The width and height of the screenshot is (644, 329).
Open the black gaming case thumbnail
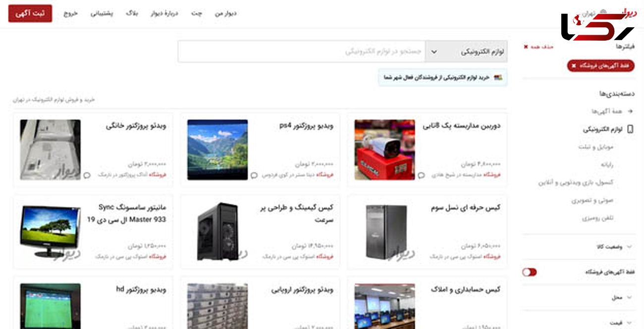click(x=217, y=231)
